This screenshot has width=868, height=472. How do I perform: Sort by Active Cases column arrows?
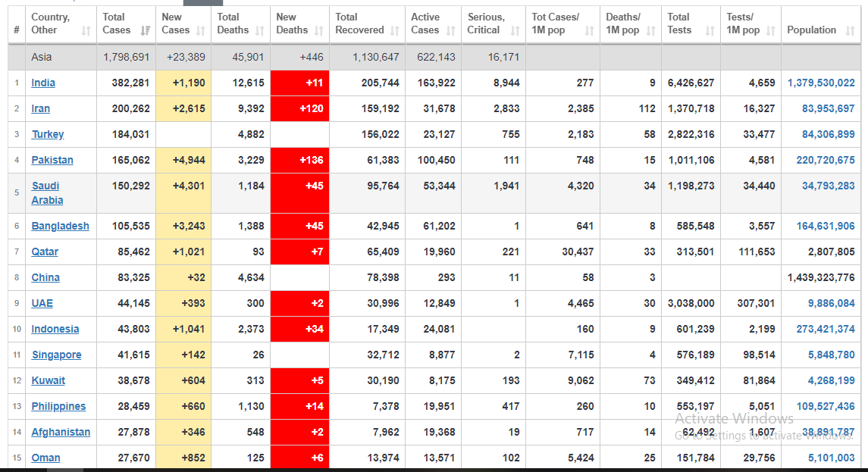coord(450,31)
